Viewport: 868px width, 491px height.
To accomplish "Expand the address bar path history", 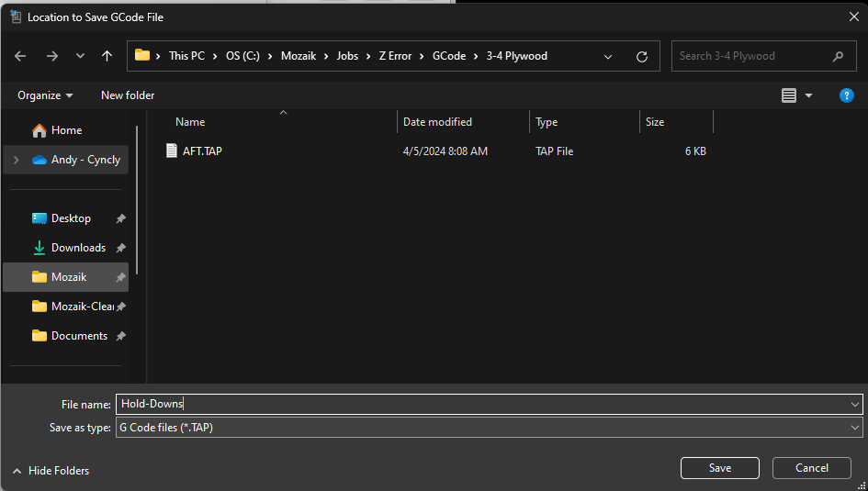I will click(x=608, y=56).
